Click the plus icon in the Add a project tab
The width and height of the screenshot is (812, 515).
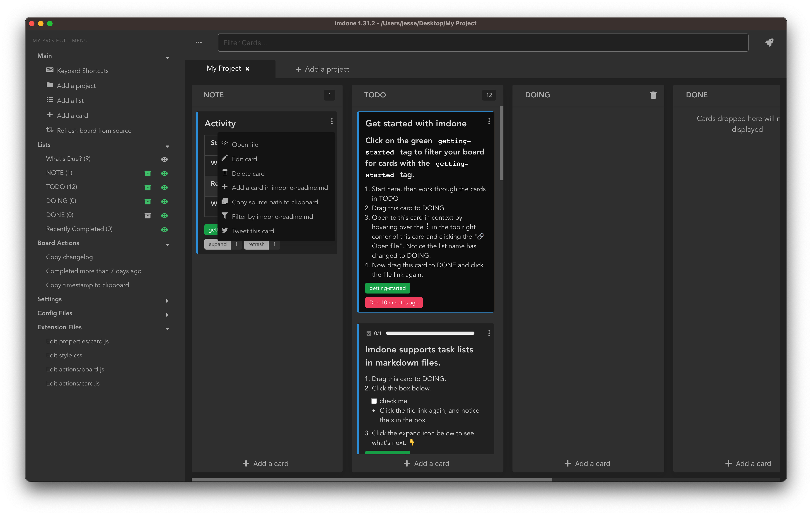(298, 70)
